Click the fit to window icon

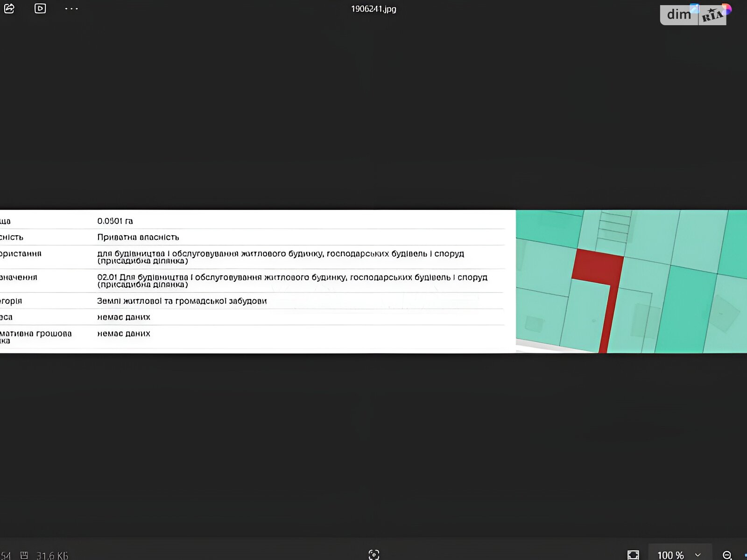[x=633, y=554]
